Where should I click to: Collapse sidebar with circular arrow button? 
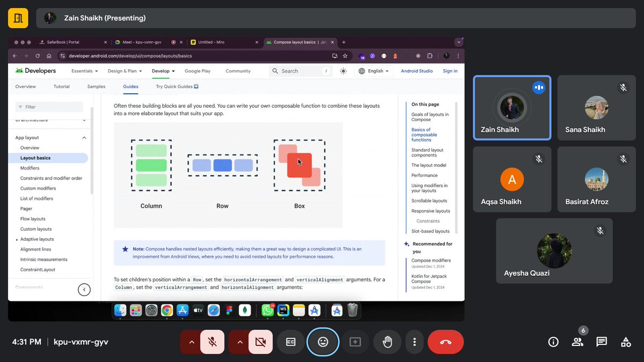[84, 290]
